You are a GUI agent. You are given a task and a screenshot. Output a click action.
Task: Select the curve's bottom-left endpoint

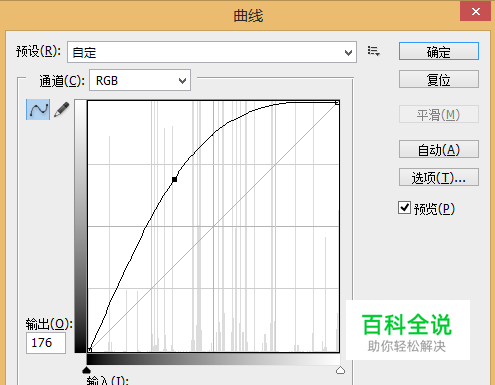tap(89, 350)
